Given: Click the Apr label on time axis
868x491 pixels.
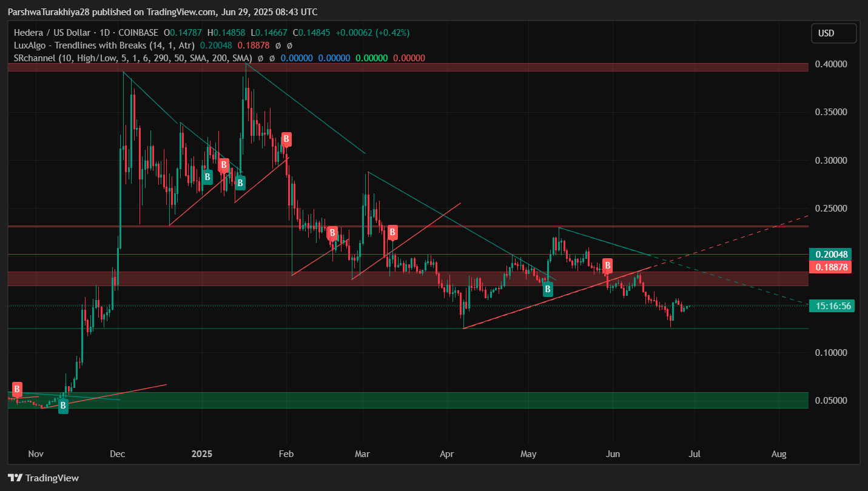Looking at the screenshot, I should click(x=446, y=453).
